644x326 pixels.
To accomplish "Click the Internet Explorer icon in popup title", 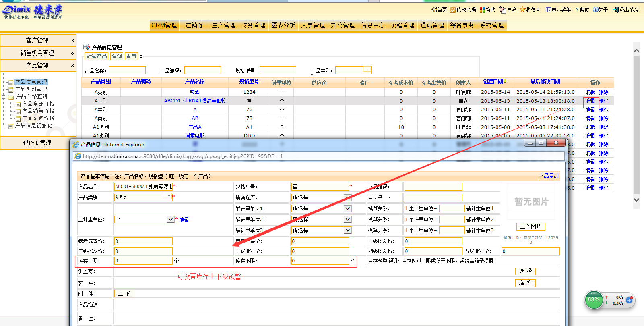I will pyautogui.click(x=76, y=145).
